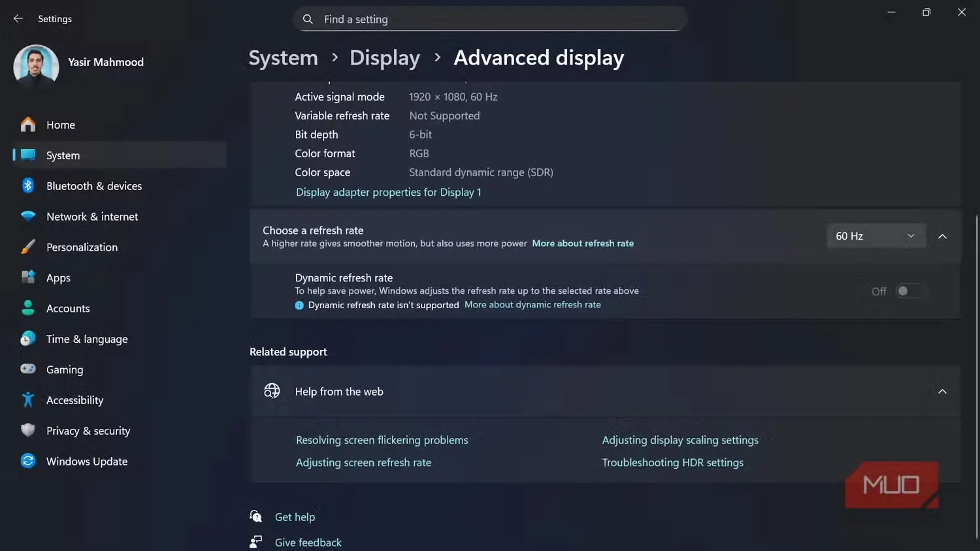Click the back arrow icon
Image resolution: width=980 pixels, height=551 pixels.
click(18, 19)
